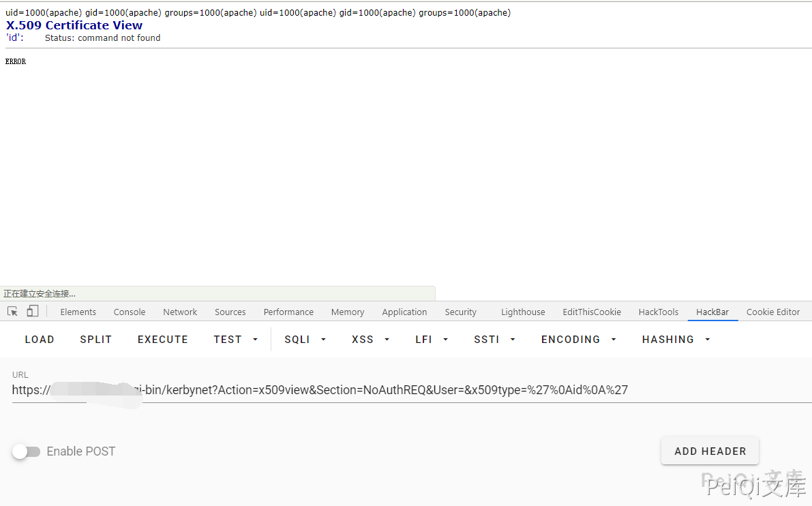This screenshot has width=812, height=506.
Task: Open the LFI dropdown menu
Action: 432,340
